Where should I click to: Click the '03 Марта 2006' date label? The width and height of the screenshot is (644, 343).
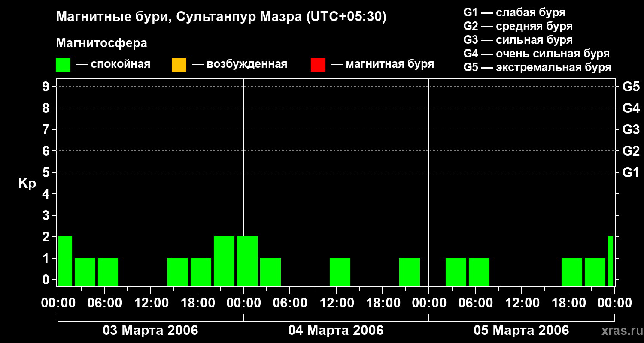click(x=150, y=330)
